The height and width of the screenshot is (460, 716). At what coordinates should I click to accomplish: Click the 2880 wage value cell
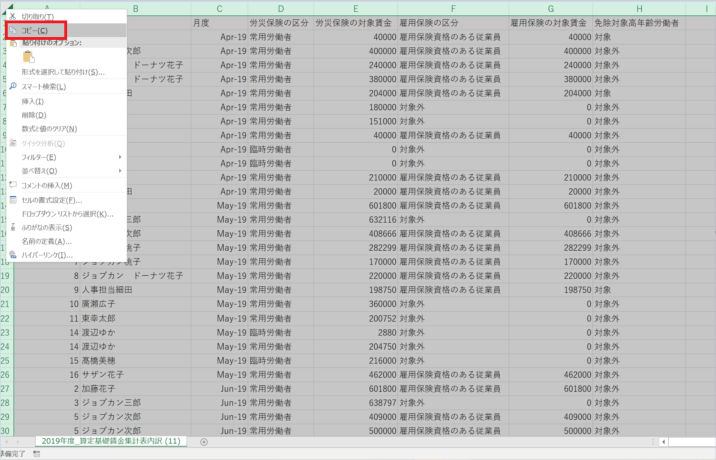click(355, 333)
